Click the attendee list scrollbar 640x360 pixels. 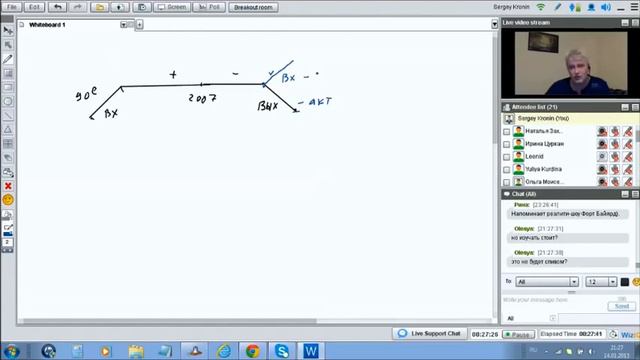pos(637,135)
